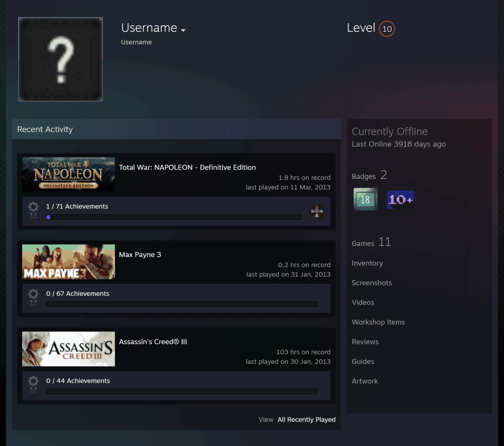Click the Assassin's Creed III game thumbnail

point(69,349)
